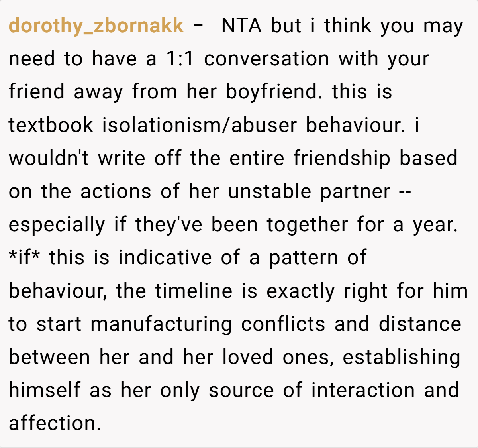This screenshot has height=448, width=478.
Task: Click the word "conversation" in the second line
Action: point(266,59)
